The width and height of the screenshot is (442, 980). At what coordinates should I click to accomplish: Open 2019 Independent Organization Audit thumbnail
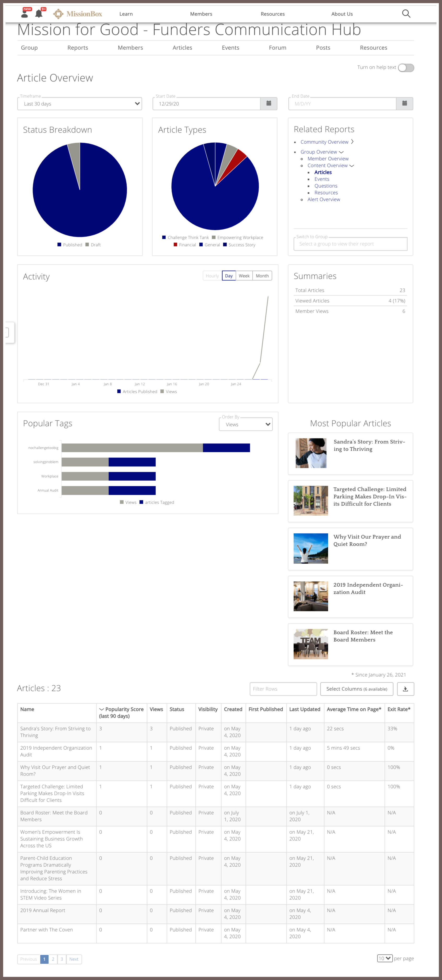[x=311, y=596]
